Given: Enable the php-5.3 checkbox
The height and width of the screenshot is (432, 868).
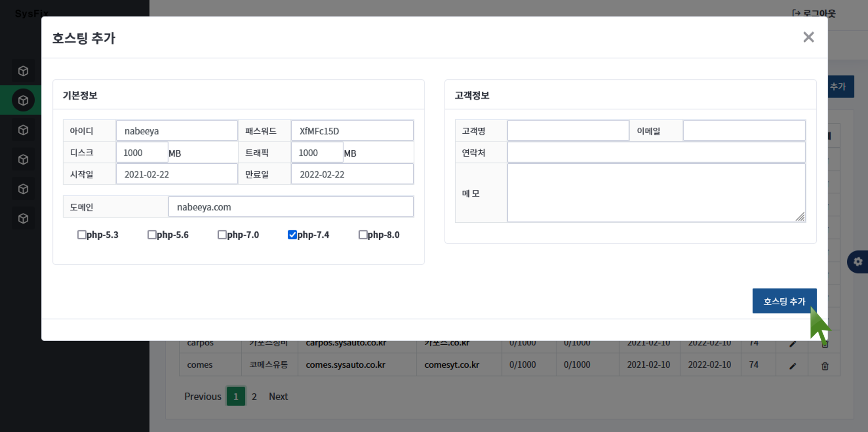Looking at the screenshot, I should coord(82,235).
